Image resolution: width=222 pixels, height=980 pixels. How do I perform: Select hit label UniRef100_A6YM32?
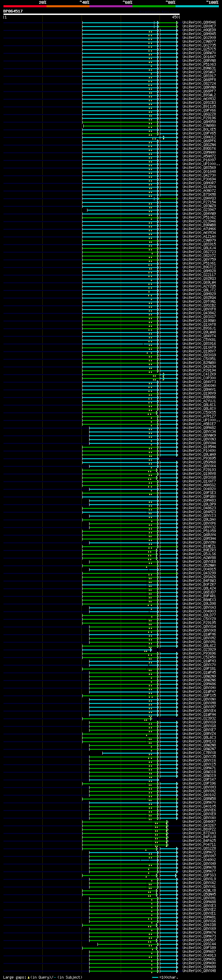[x=199, y=99]
